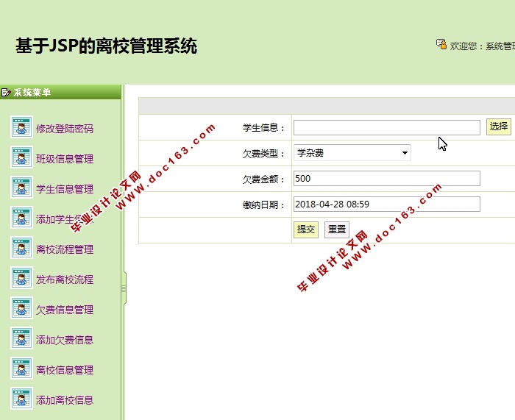The height and width of the screenshot is (420, 515).
Task: Click the 缴纳日期 label
Action: [263, 205]
